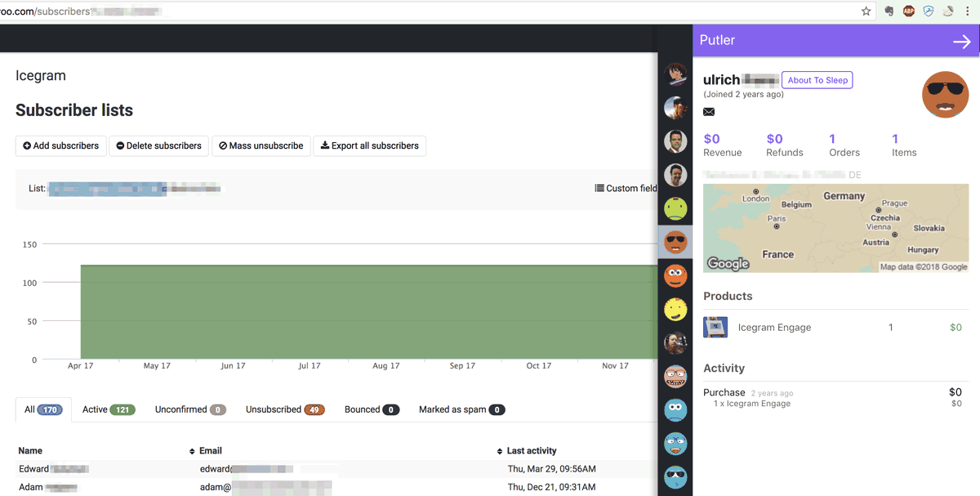
Task: Select the pink face with glasses avatar
Action: click(x=675, y=376)
